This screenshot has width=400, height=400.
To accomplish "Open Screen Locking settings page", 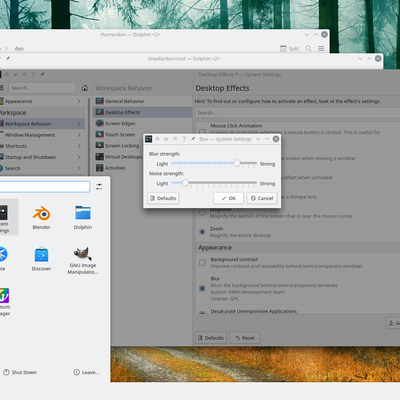I will 119,146.
